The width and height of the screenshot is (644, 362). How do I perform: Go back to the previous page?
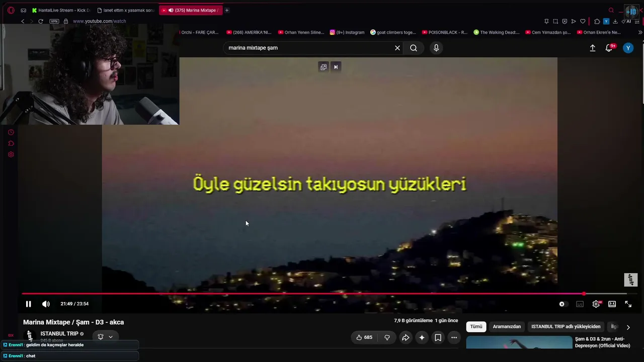(23, 21)
